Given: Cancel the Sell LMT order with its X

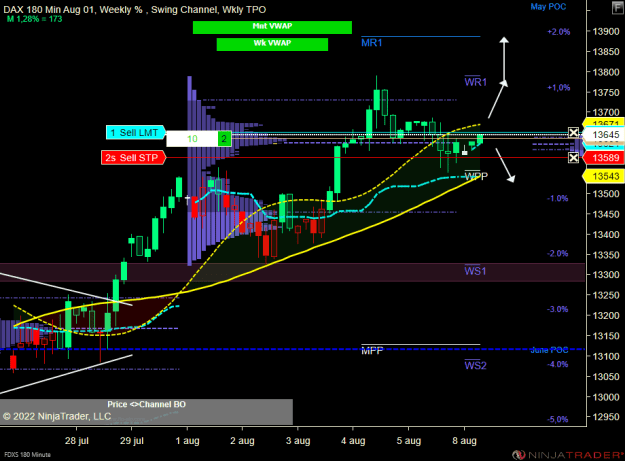Looking at the screenshot, I should tap(573, 133).
